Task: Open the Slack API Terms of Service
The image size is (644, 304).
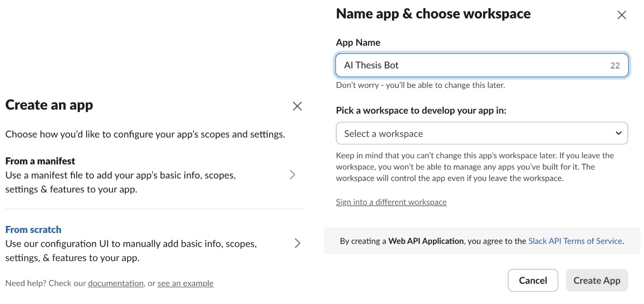Action: click(575, 241)
